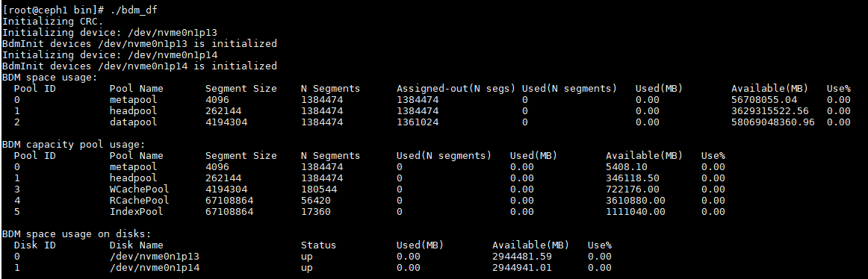Click available value 346118.50

point(633,178)
